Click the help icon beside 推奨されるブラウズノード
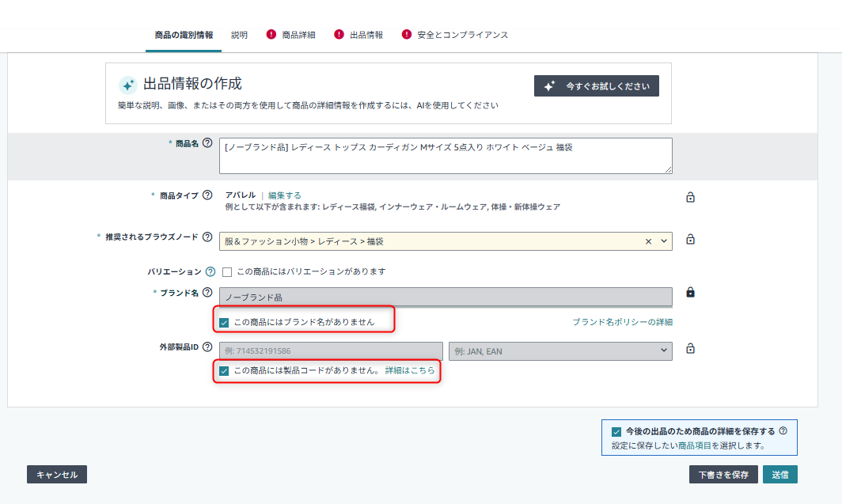Viewport: 842px width, 504px height. 207,237
